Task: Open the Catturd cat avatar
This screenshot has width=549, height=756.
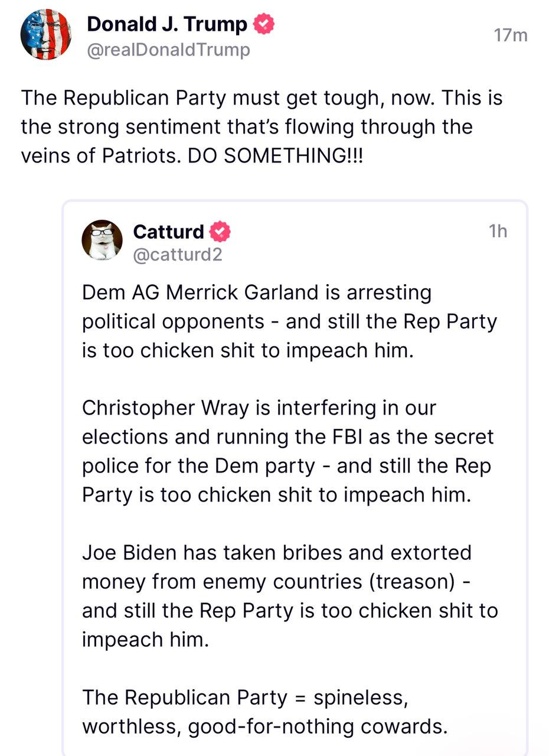Action: tap(102, 240)
